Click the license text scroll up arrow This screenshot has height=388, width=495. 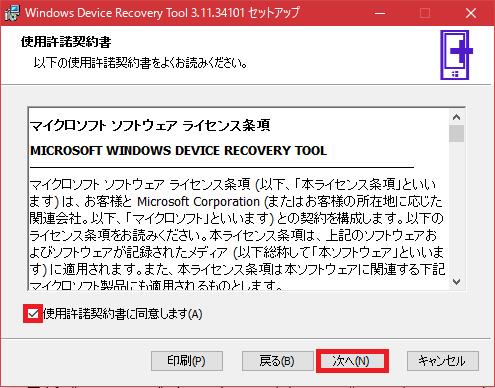(x=456, y=117)
